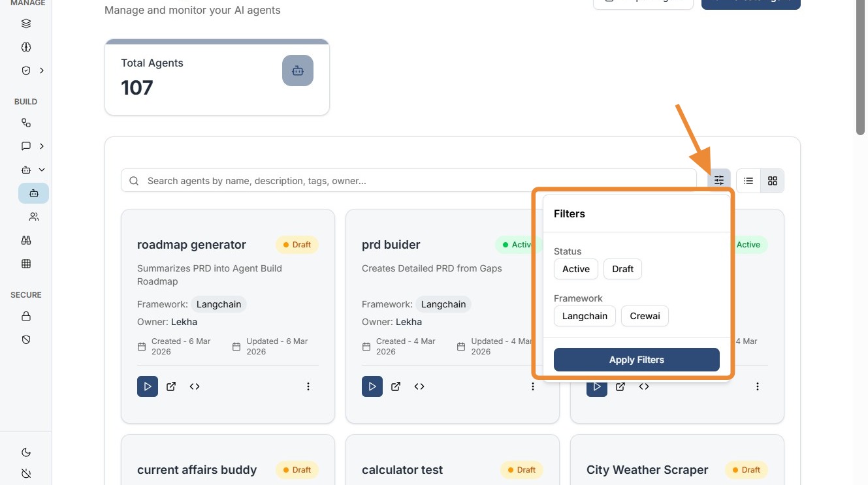This screenshot has height=485, width=868.
Task: Click the Apply Filters button
Action: click(x=636, y=360)
